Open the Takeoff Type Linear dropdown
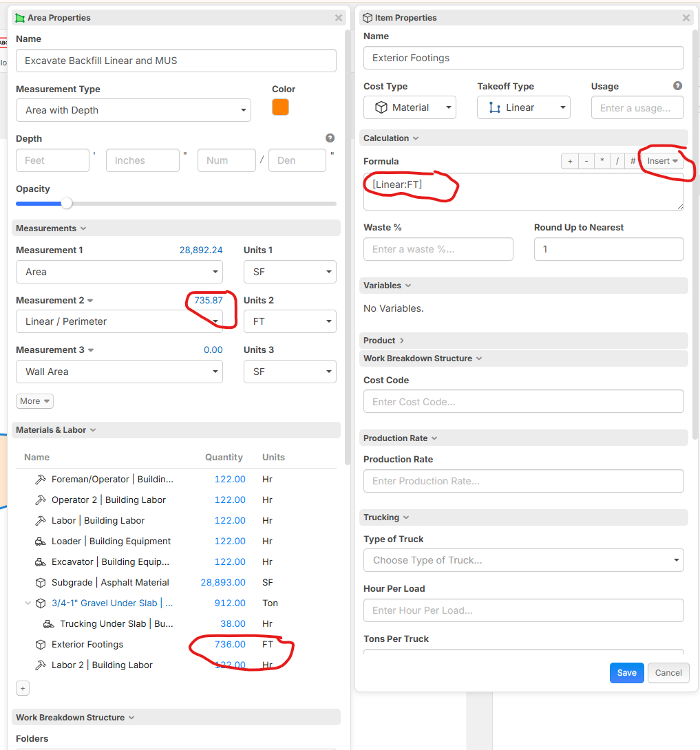The width and height of the screenshot is (700, 750). 523,107
